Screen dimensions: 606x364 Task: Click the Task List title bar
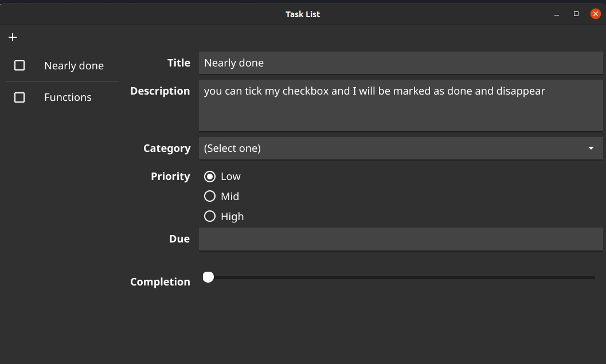[x=303, y=14]
